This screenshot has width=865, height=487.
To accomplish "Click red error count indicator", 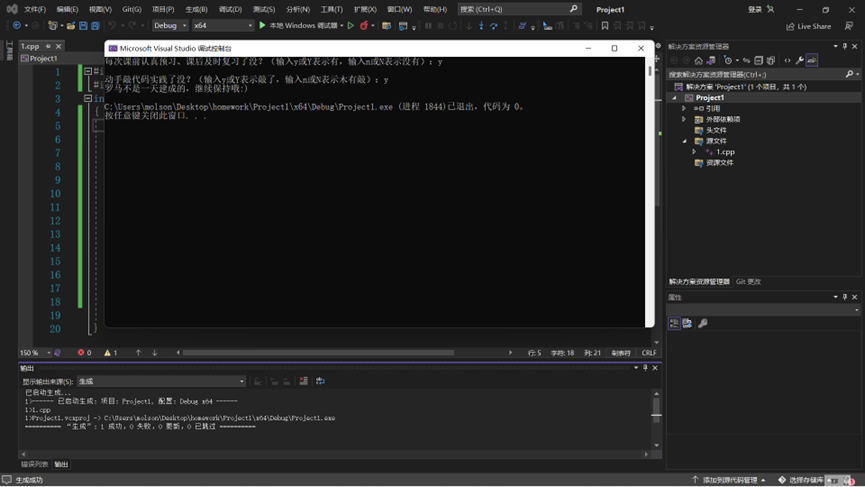I will click(x=84, y=352).
